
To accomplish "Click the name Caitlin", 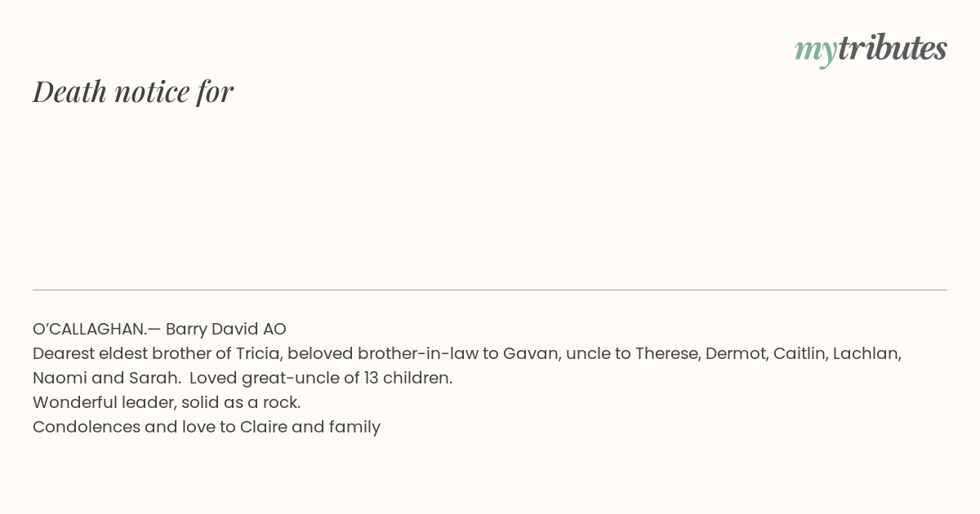I will [x=799, y=353].
